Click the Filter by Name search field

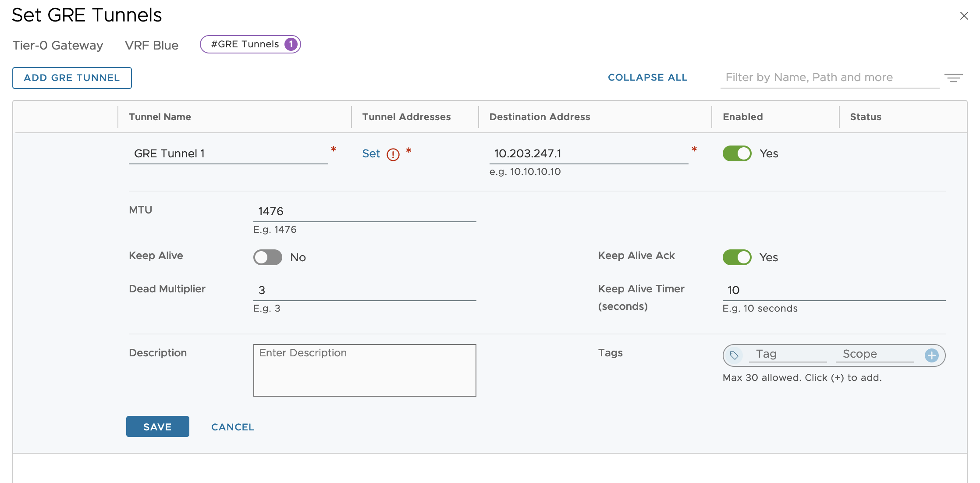coord(828,77)
